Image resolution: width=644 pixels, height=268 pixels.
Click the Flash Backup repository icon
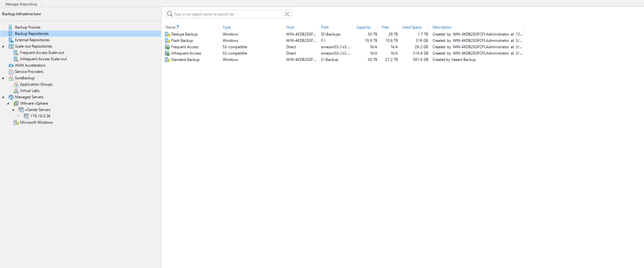[x=167, y=41]
